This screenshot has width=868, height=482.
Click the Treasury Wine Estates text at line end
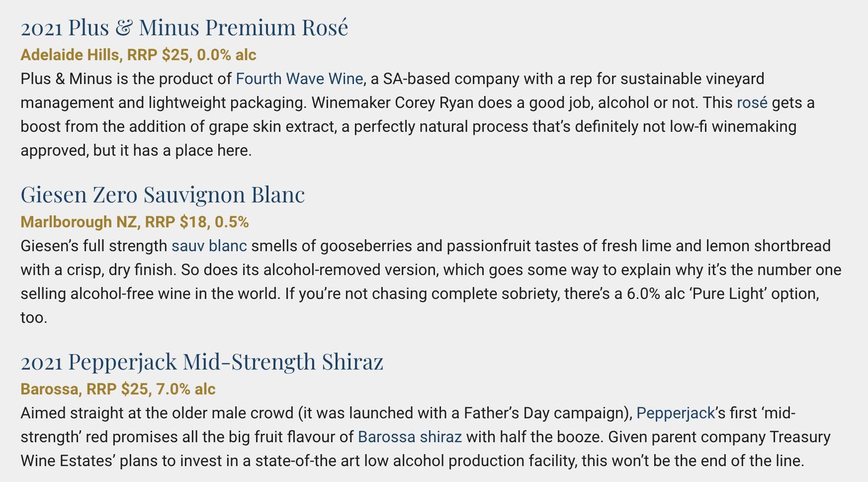click(800, 437)
